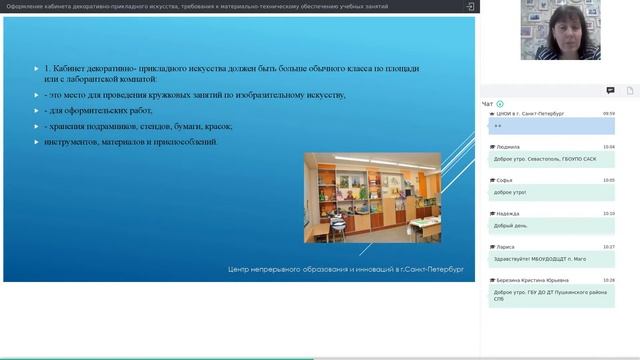
Task: Click sender name Лариса in chat
Action: click(505, 247)
